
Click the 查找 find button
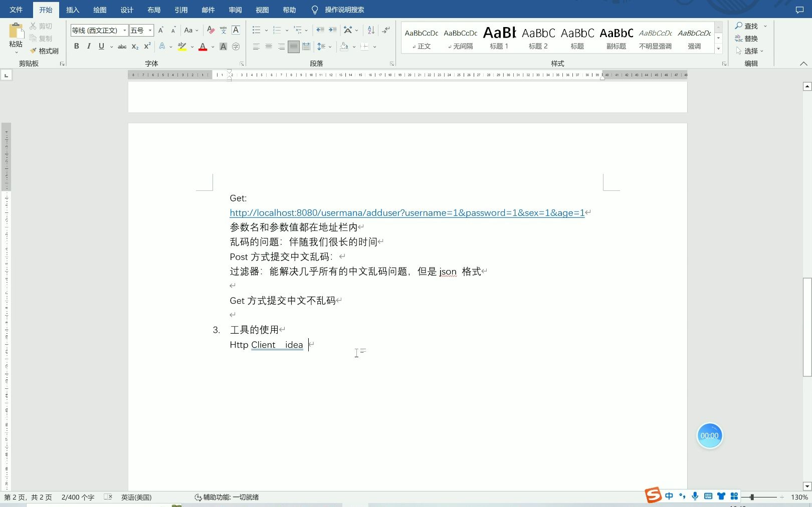point(747,26)
